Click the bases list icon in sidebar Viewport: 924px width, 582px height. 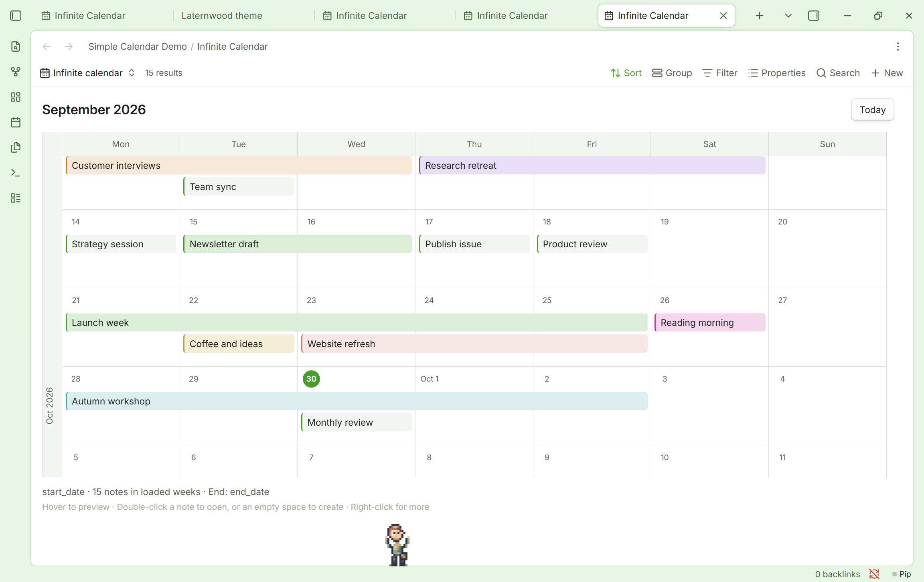click(x=16, y=198)
